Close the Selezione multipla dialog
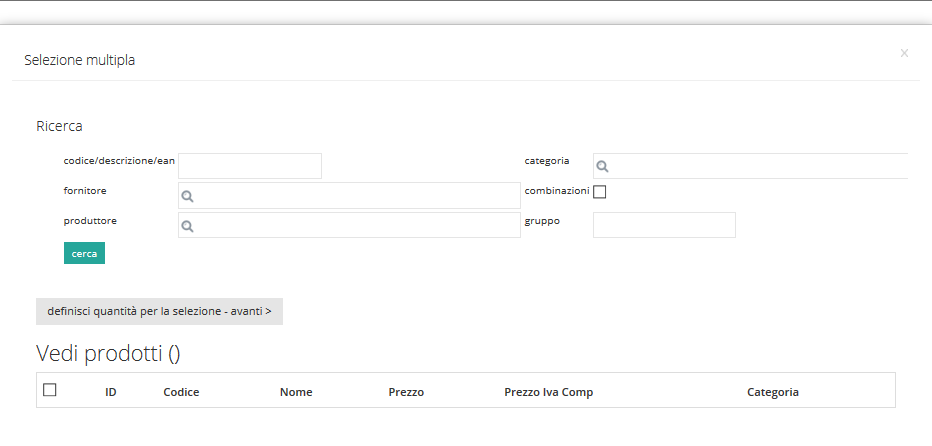Image resolution: width=932 pixels, height=446 pixels. tap(904, 54)
